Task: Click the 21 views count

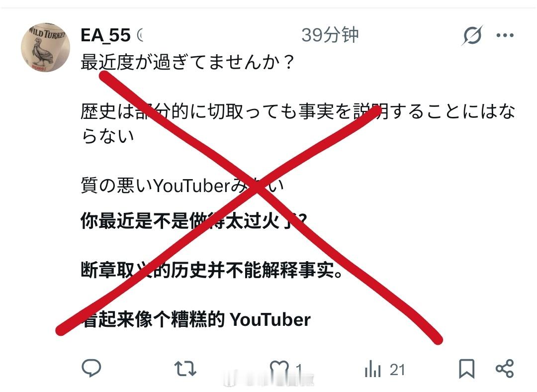Action: [x=397, y=370]
